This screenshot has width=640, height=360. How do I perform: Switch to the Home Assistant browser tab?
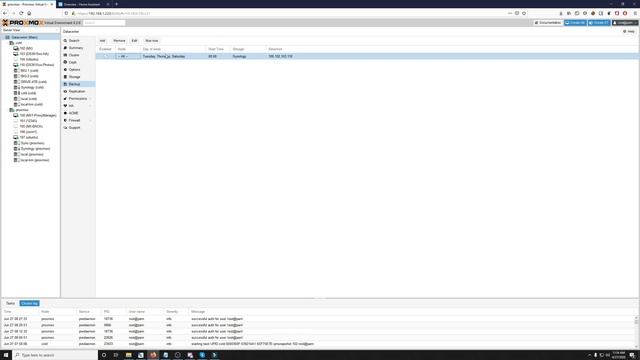click(x=83, y=4)
